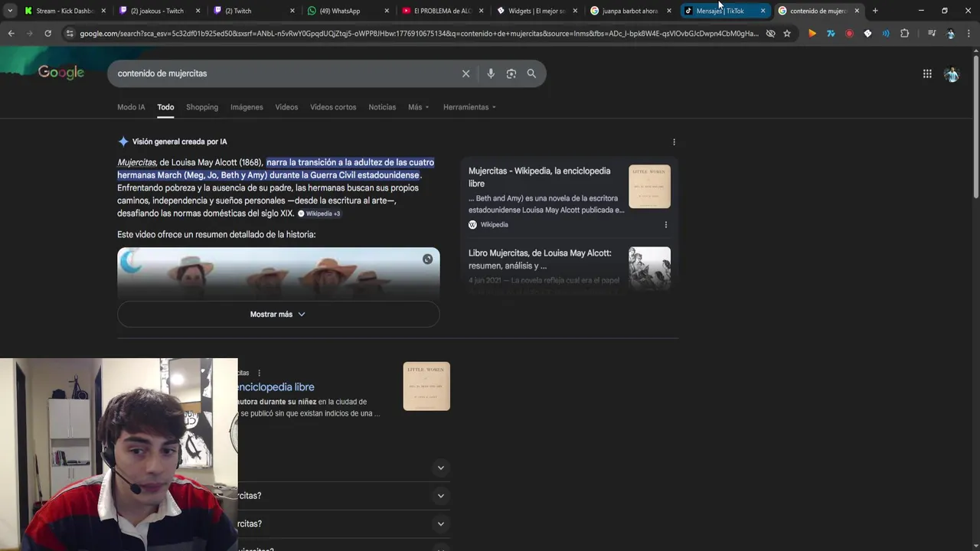Viewport: 980px width, 551px height.
Task: Close the El PROBLEMA de ALC YouTube tab
Action: tap(481, 11)
